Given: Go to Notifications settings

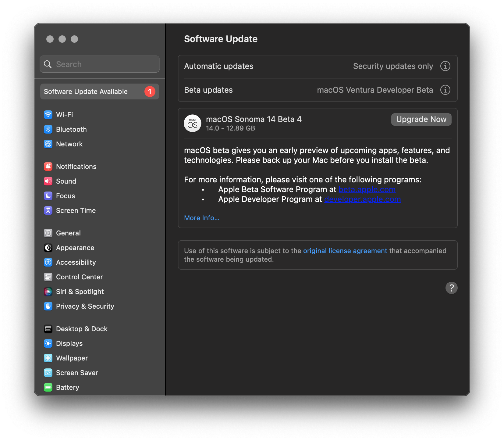Looking at the screenshot, I should (x=76, y=167).
